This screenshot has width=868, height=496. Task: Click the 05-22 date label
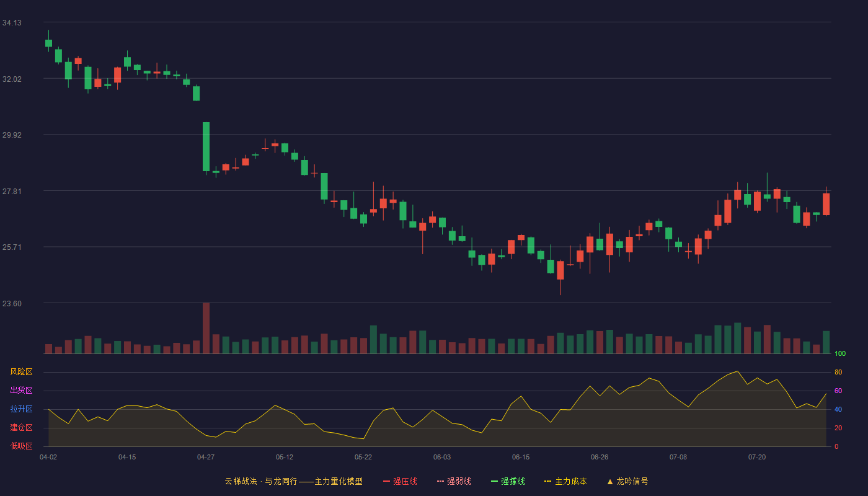pos(363,457)
